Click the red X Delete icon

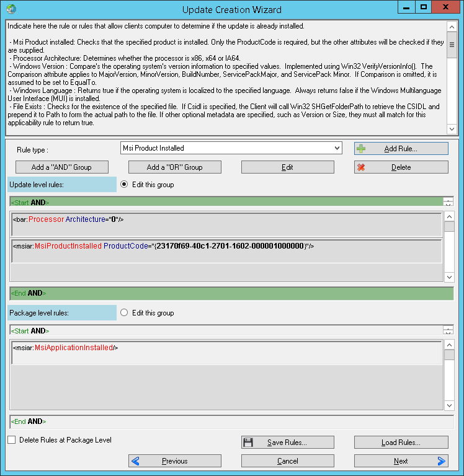tap(361, 167)
